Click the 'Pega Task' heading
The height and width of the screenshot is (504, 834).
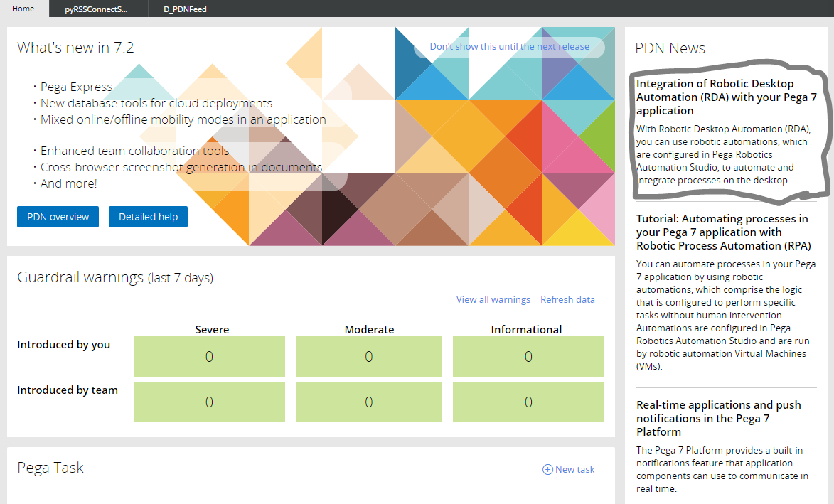tap(50, 468)
